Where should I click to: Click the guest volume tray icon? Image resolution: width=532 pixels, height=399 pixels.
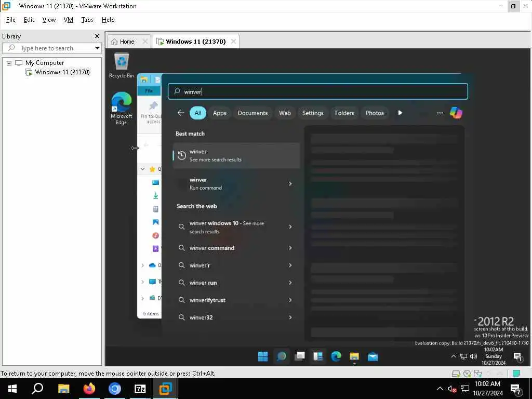pos(473,356)
